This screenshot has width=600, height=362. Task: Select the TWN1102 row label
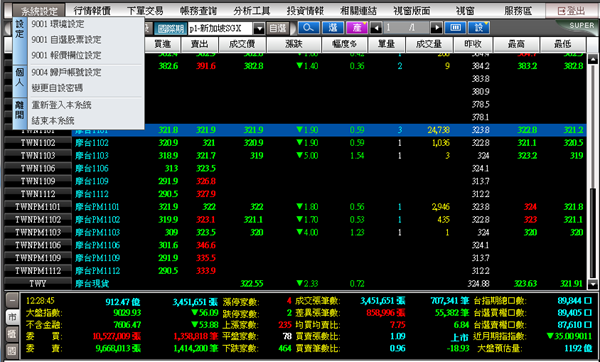[x=38, y=143]
